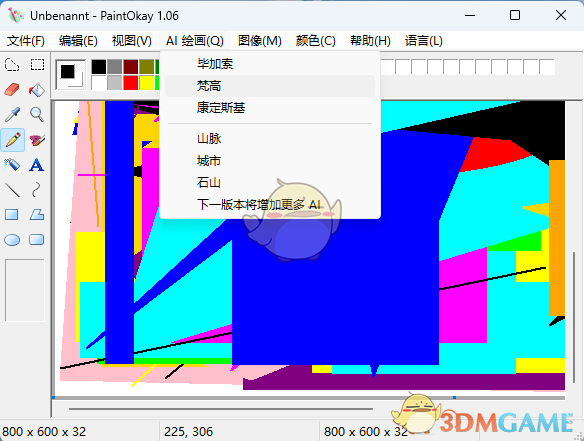This screenshot has height=441, width=584.
Task: Choose 毕加索 style from AI menu
Action: [270, 64]
